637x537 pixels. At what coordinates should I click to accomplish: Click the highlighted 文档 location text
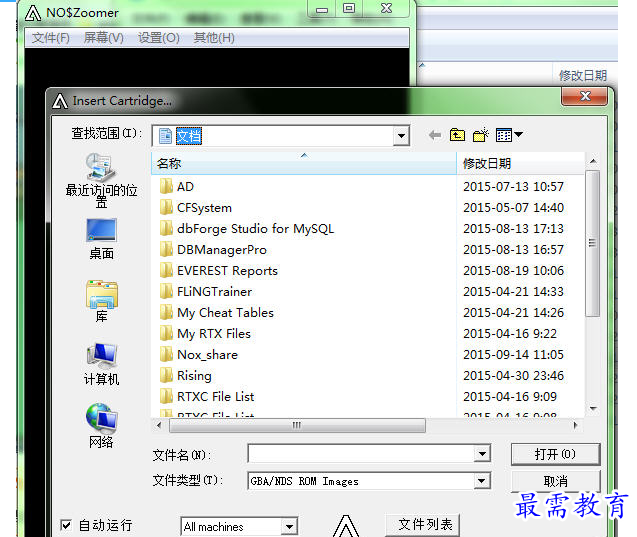click(188, 136)
